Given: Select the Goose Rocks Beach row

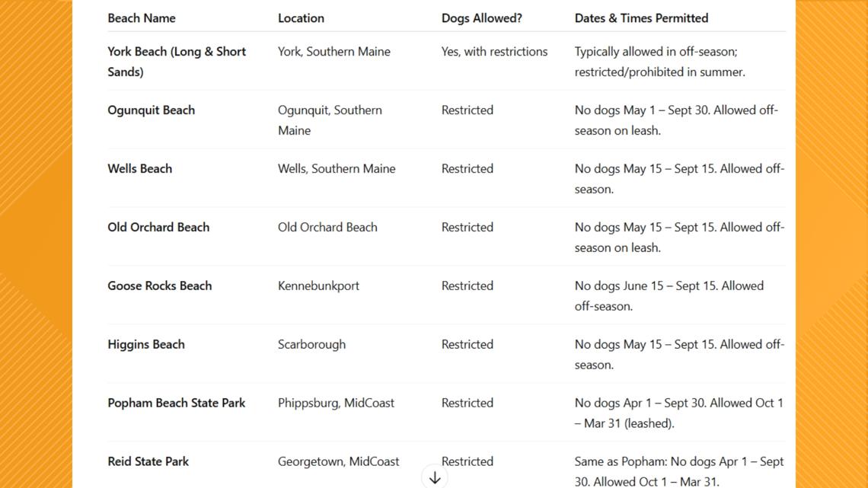Looking at the screenshot, I should point(446,295).
